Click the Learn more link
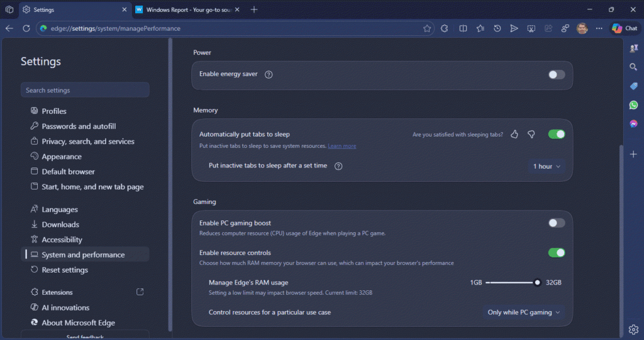 341,146
